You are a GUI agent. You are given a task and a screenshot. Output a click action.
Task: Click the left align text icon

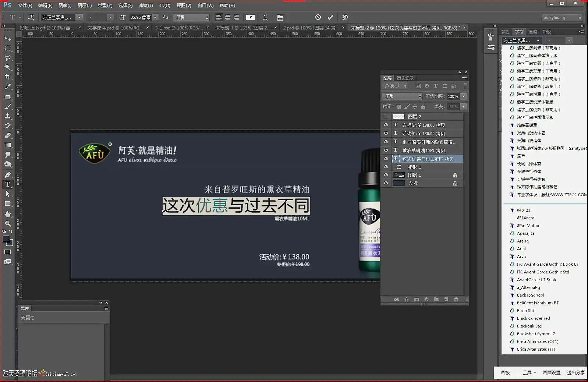point(219,17)
